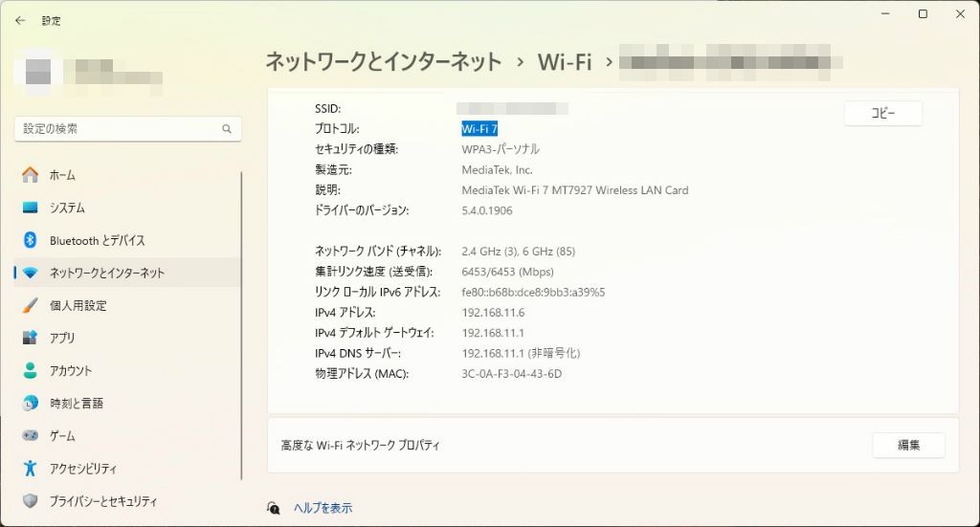
Task: Click the プロトコル: label
Action: tap(337, 128)
